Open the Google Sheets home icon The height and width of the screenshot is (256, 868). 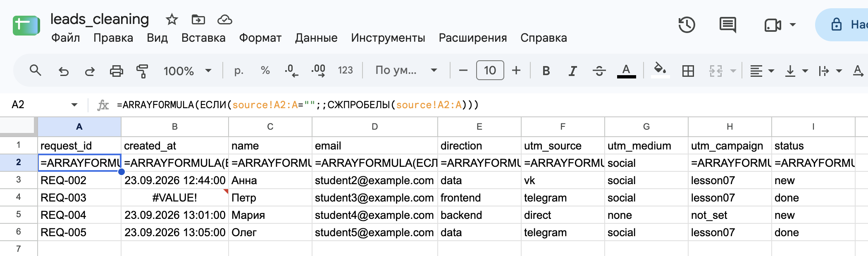pyautogui.click(x=26, y=26)
